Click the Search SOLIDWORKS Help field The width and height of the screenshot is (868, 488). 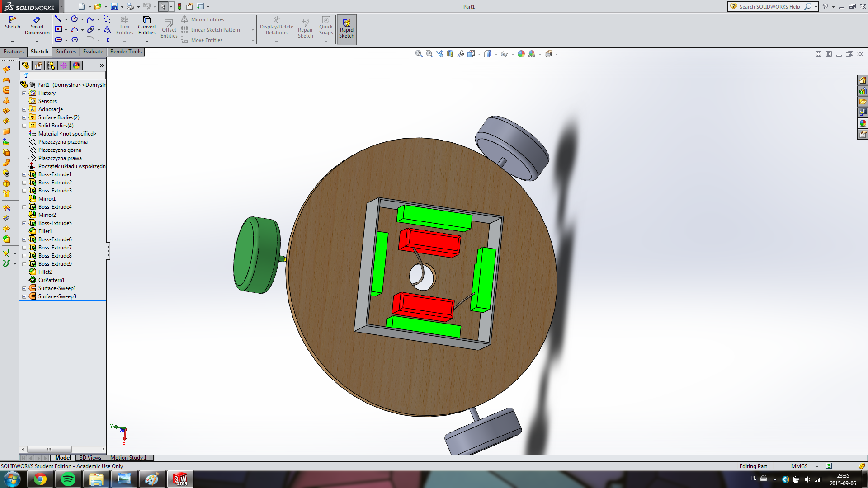click(769, 6)
